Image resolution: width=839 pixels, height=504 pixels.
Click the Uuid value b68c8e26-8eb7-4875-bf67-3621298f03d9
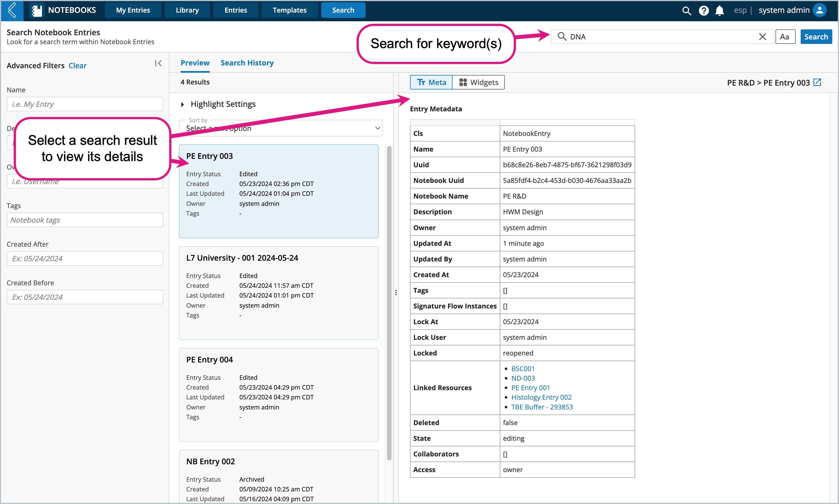click(x=567, y=165)
